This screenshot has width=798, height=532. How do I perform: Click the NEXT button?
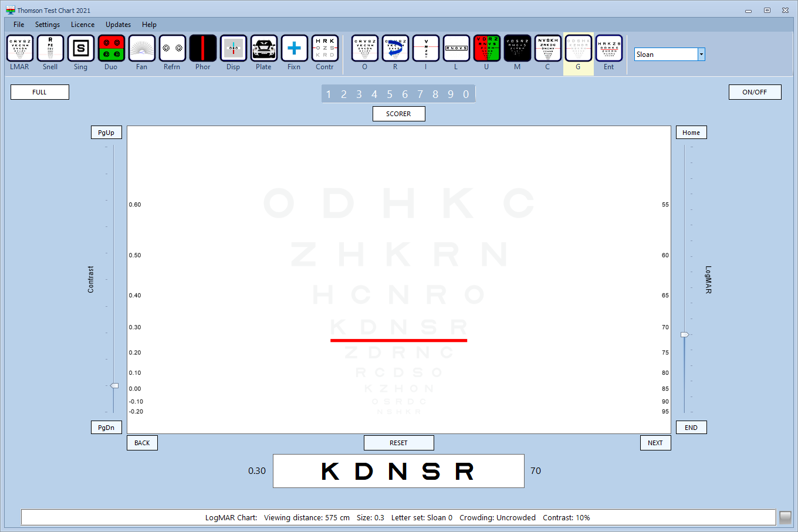click(655, 443)
